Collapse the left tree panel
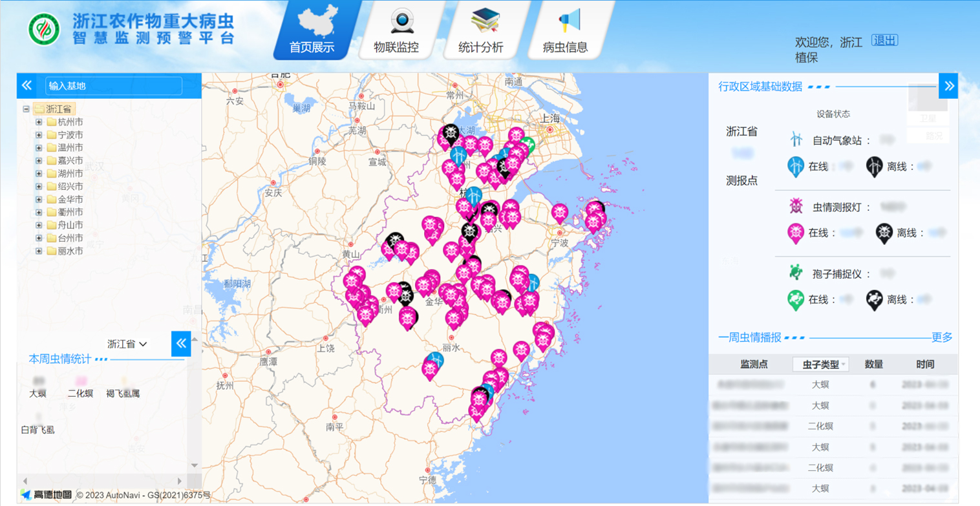 pos(27,85)
